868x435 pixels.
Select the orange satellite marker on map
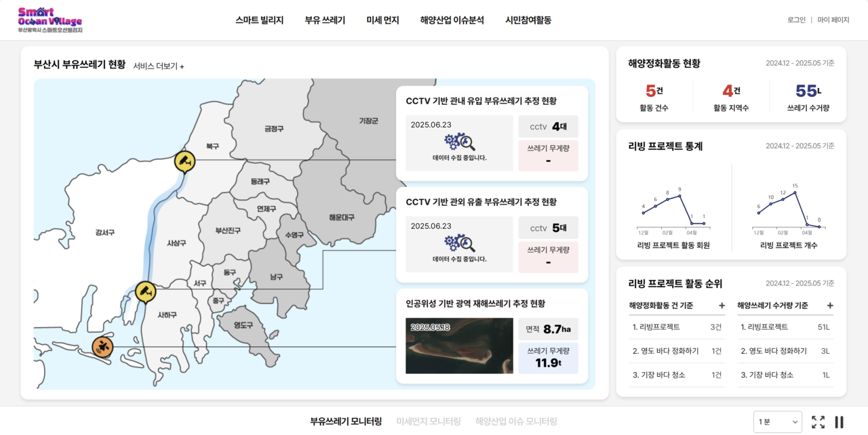coord(102,347)
